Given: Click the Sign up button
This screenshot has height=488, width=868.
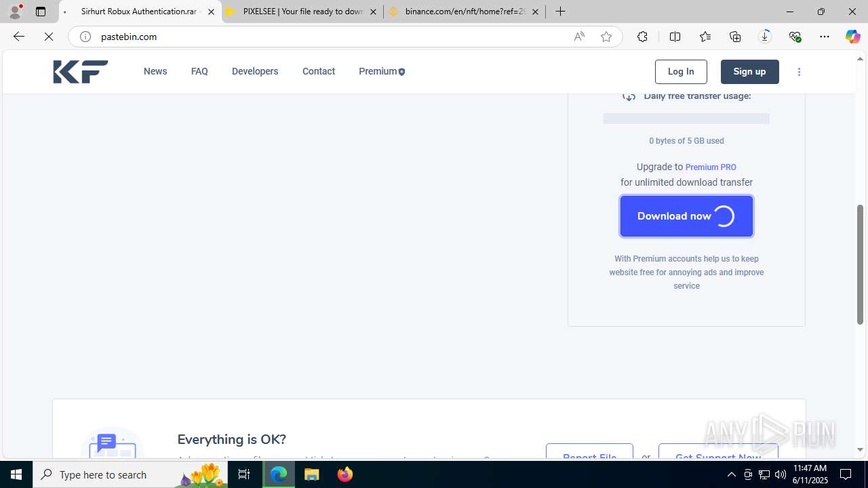Looking at the screenshot, I should point(749,72).
